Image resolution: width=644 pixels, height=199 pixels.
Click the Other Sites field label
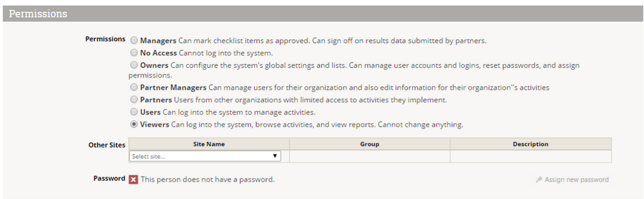coord(107,145)
